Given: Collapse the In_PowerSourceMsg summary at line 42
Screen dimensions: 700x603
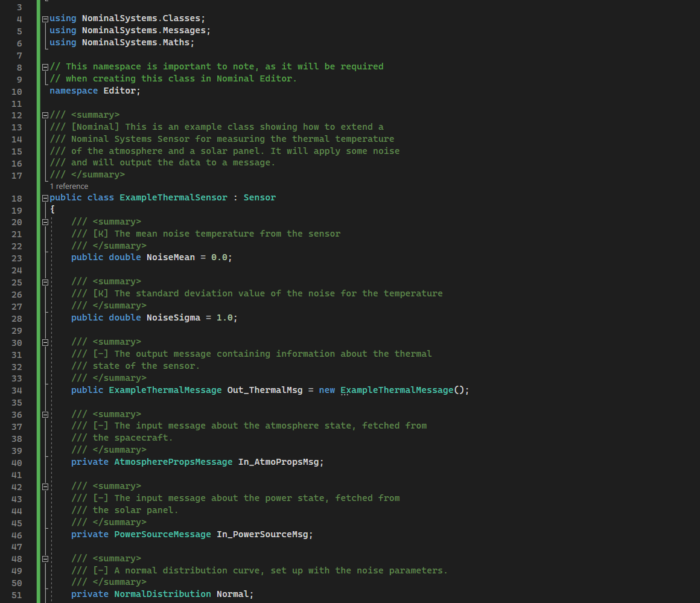Looking at the screenshot, I should (45, 487).
